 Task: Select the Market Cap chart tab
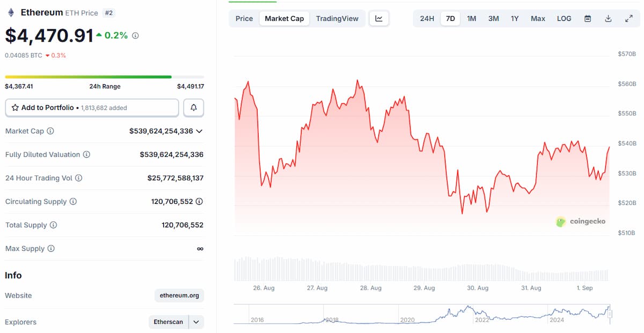(284, 18)
